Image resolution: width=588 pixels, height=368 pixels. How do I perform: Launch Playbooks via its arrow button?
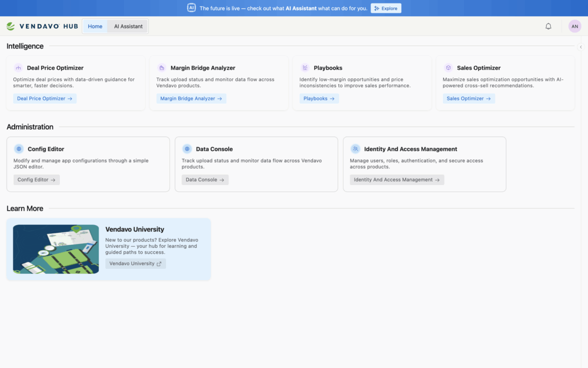click(x=319, y=99)
